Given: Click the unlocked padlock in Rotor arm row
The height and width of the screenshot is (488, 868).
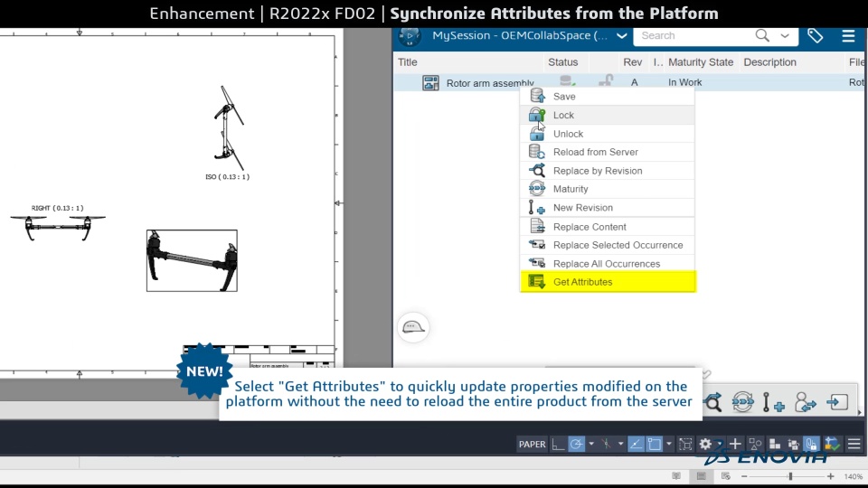Looking at the screenshot, I should [x=606, y=80].
